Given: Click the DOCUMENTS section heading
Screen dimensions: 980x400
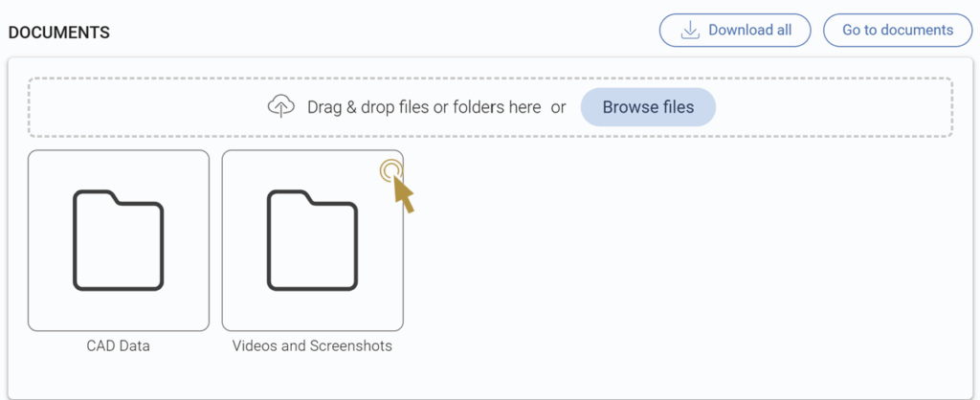Looking at the screenshot, I should 58,33.
